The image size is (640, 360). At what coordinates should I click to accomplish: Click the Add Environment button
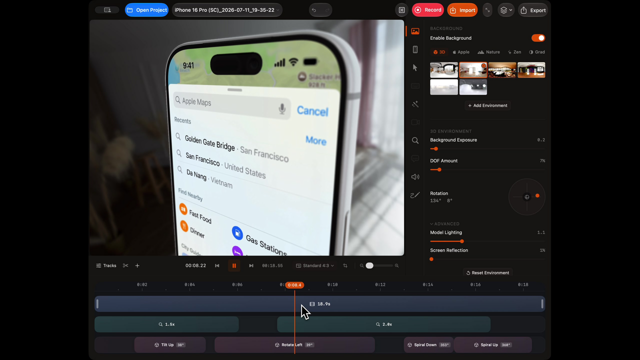487,105
